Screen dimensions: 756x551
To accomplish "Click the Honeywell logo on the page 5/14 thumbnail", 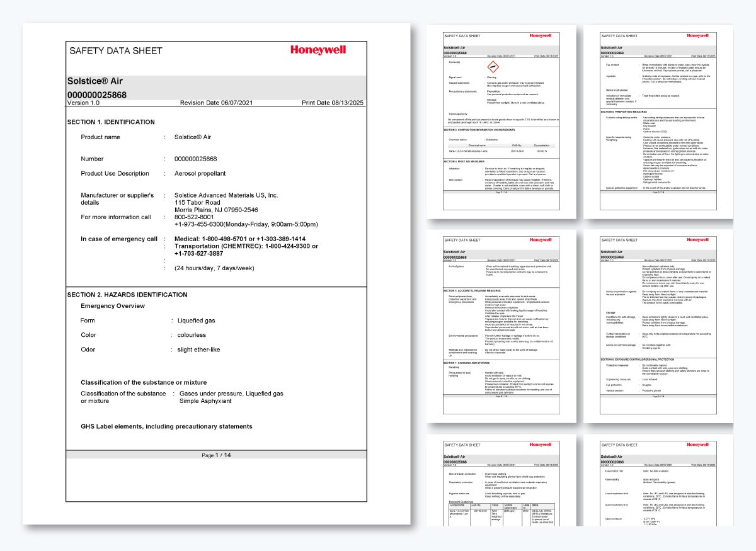I will coord(697,239).
